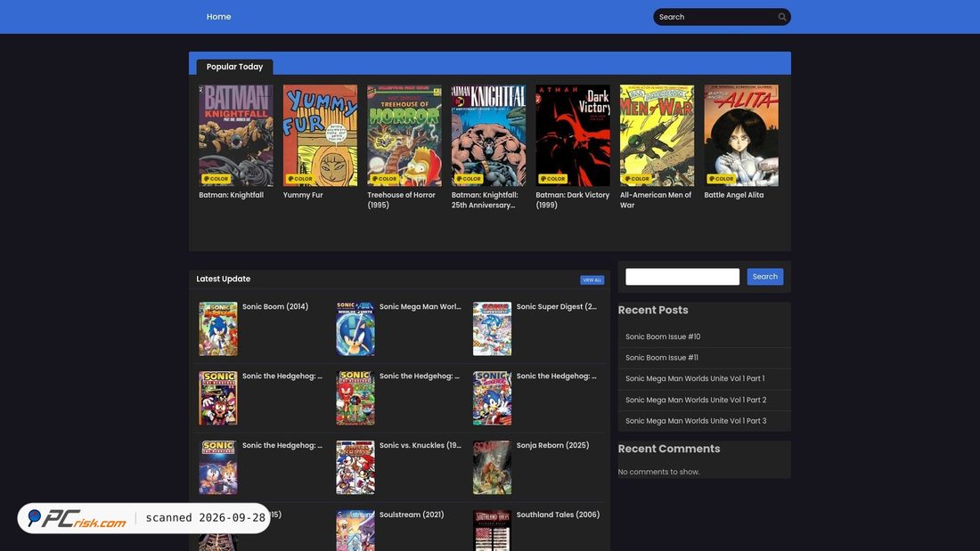The height and width of the screenshot is (551, 980).
Task: Open the Sonja Reborn (2025) thumbnail
Action: 492,468
